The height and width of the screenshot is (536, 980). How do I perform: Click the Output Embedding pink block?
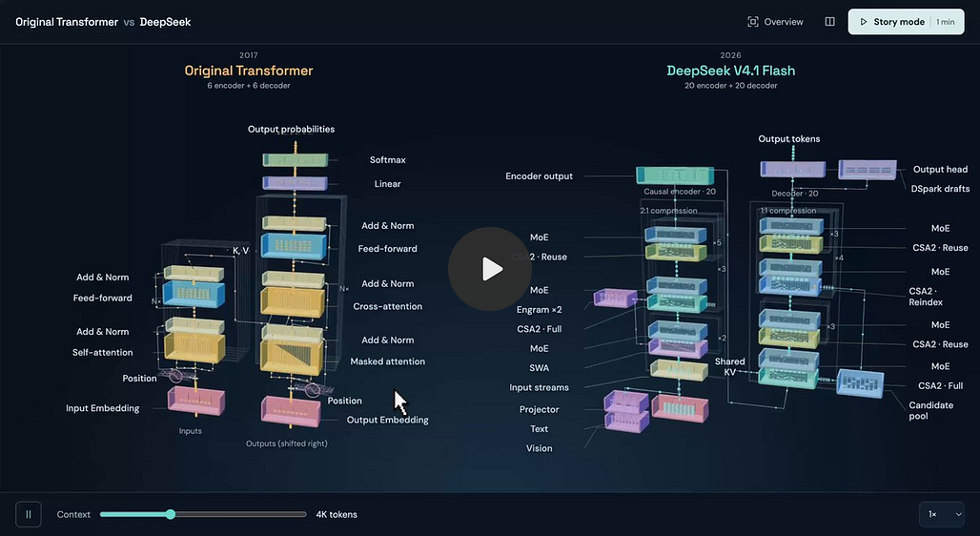click(291, 412)
